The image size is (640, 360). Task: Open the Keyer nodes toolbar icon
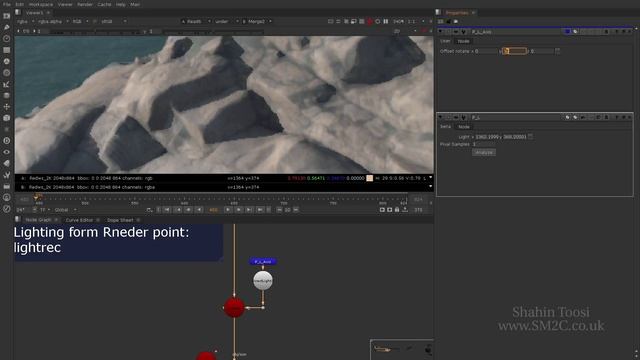tap(7, 84)
